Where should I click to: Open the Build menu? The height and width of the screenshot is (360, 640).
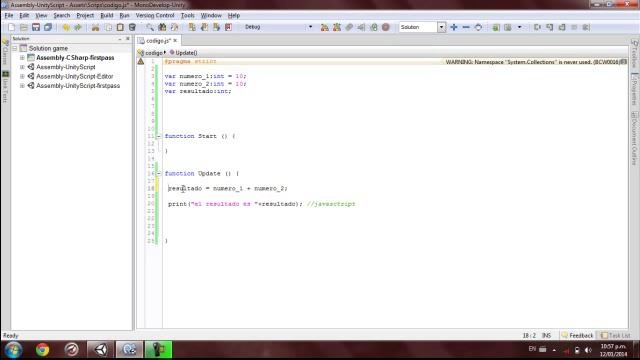(x=107, y=16)
